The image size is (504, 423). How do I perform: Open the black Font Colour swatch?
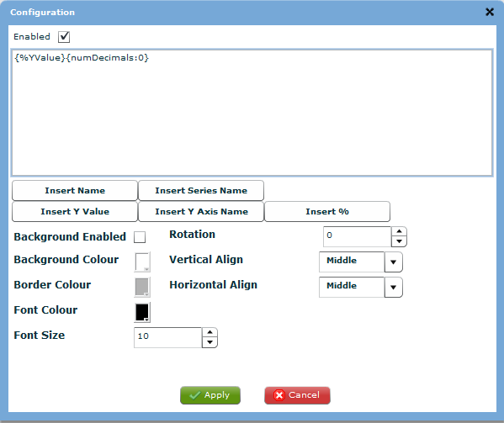(142, 312)
